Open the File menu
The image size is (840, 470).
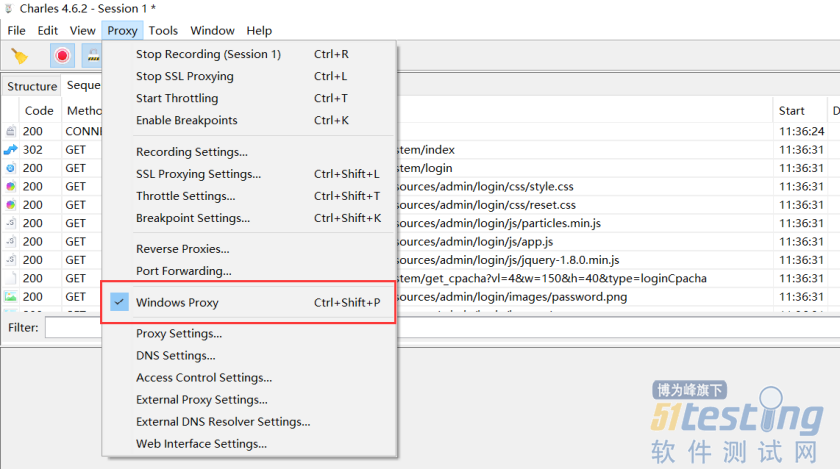pyautogui.click(x=16, y=31)
